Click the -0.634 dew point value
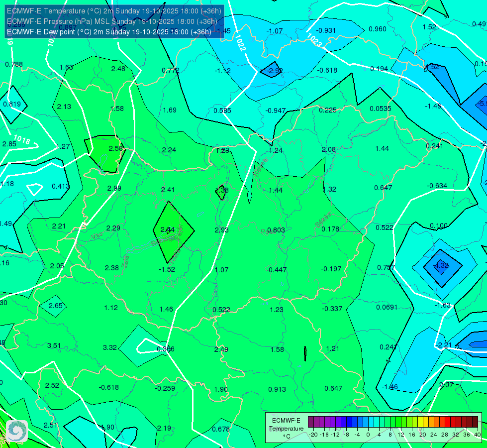487x448 pixels. pyautogui.click(x=437, y=186)
